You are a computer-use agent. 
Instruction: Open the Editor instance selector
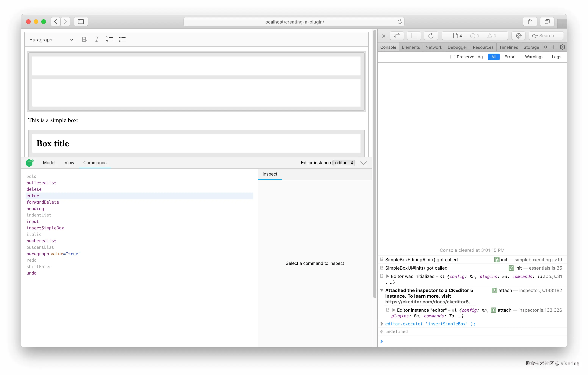[x=344, y=162]
